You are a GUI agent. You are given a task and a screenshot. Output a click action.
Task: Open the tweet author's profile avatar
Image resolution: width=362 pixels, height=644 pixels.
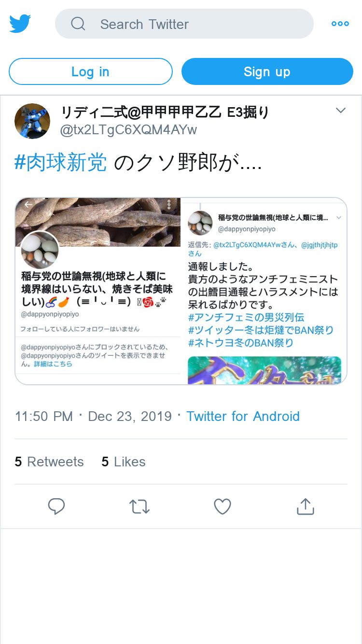point(32,121)
